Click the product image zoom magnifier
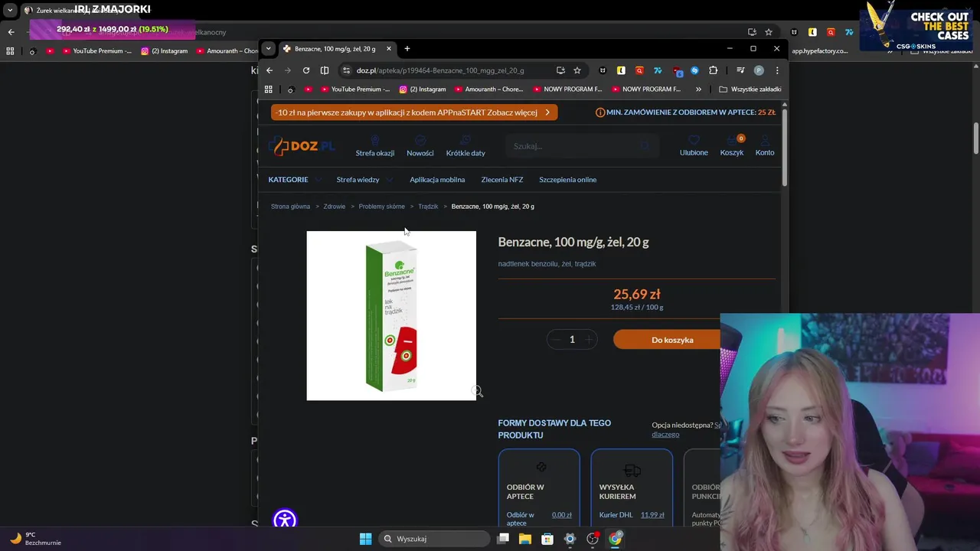This screenshot has width=980, height=551. point(477,392)
